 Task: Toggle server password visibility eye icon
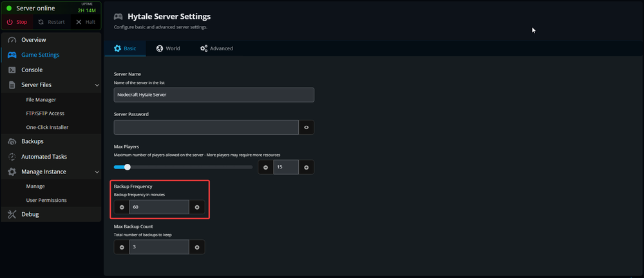pos(307,128)
